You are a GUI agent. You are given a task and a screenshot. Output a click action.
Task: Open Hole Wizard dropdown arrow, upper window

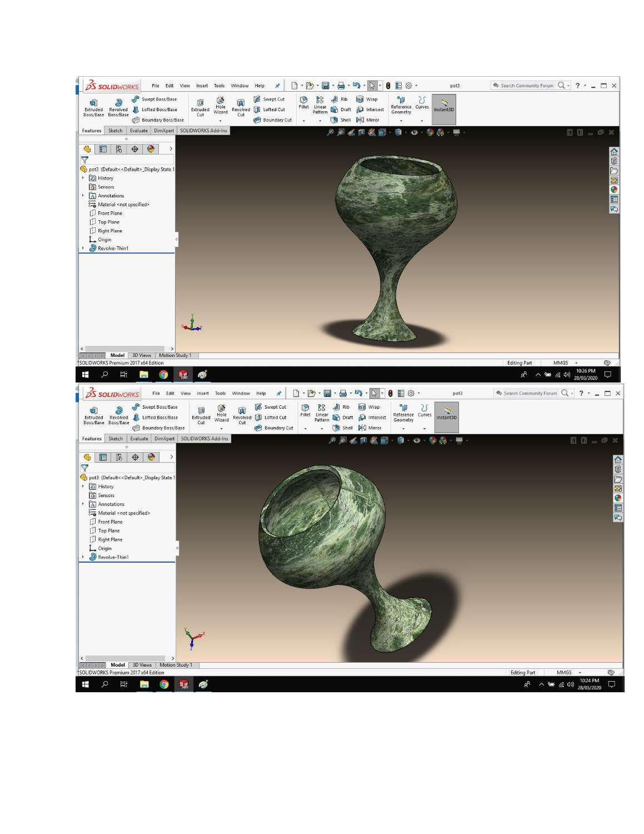(220, 121)
